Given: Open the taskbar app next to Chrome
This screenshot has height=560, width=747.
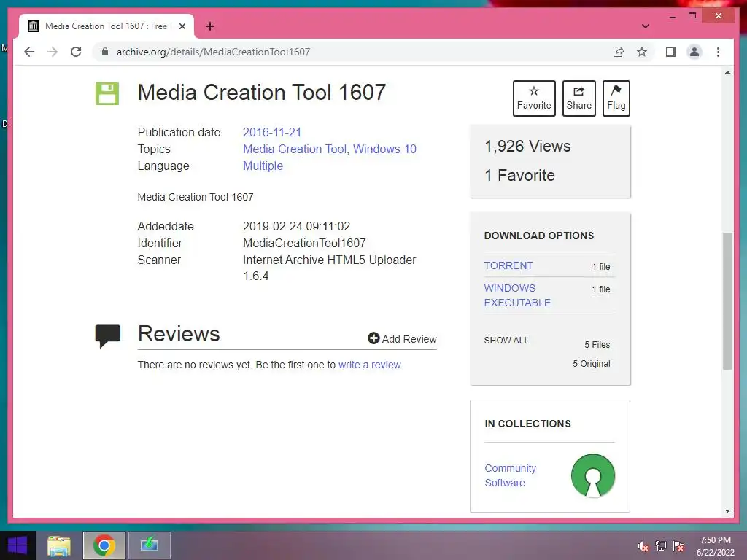Looking at the screenshot, I should (x=149, y=545).
